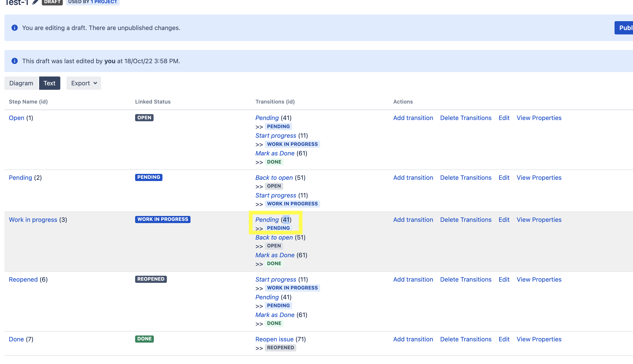Open the Reopen issue (71) transition
Viewport: 633px width, 364px height.
(x=274, y=339)
